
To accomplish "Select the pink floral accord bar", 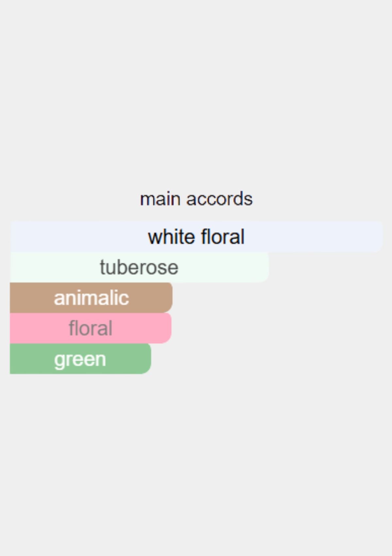I will pyautogui.click(x=91, y=328).
